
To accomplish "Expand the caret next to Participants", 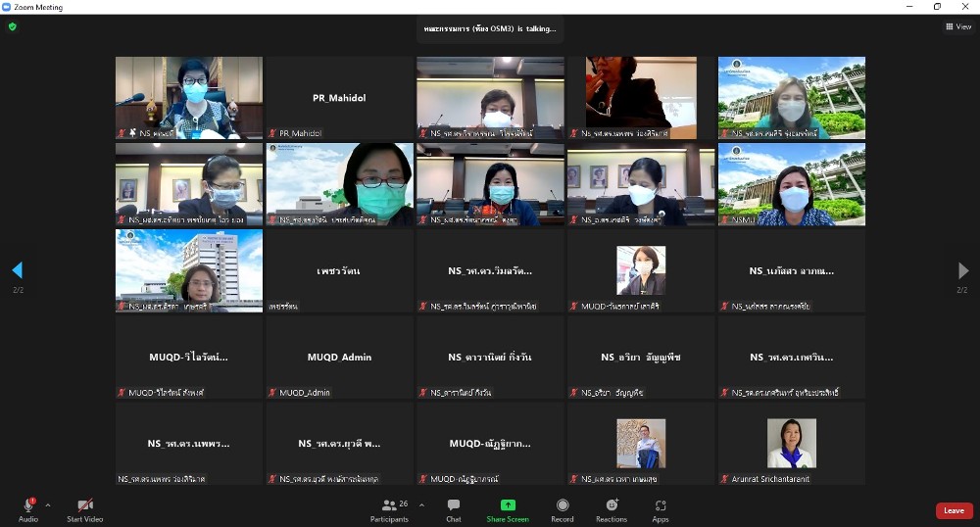I will (x=421, y=505).
